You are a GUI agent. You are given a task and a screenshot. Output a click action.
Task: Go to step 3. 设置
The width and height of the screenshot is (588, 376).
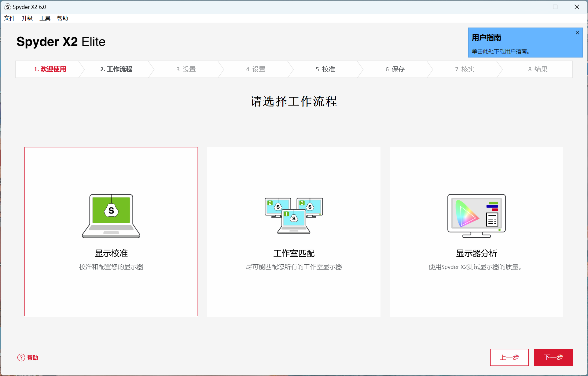[x=186, y=69]
